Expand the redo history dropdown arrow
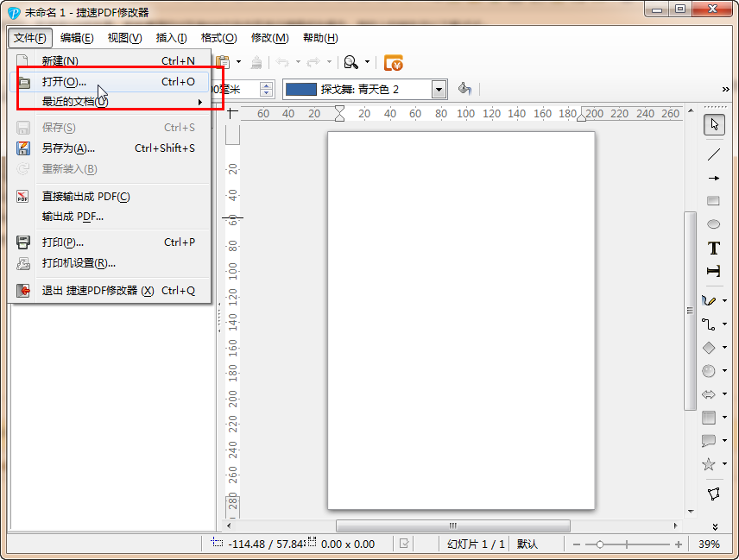 pyautogui.click(x=329, y=62)
